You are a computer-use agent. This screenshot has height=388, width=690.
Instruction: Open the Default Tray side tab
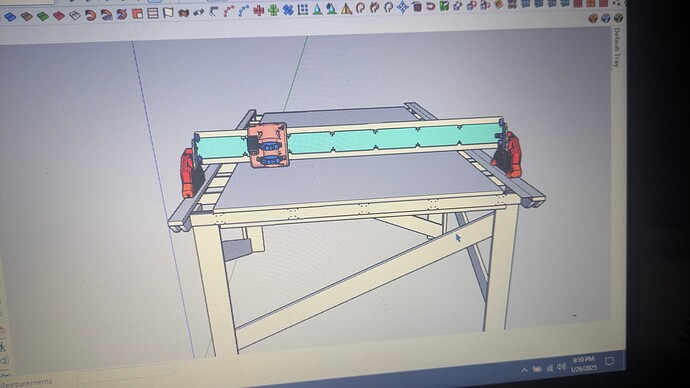[x=617, y=48]
